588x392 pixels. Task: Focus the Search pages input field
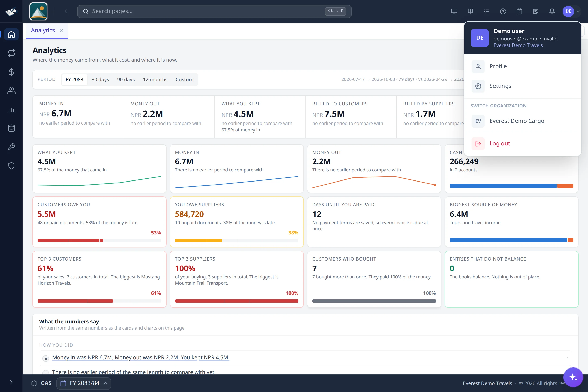click(214, 11)
